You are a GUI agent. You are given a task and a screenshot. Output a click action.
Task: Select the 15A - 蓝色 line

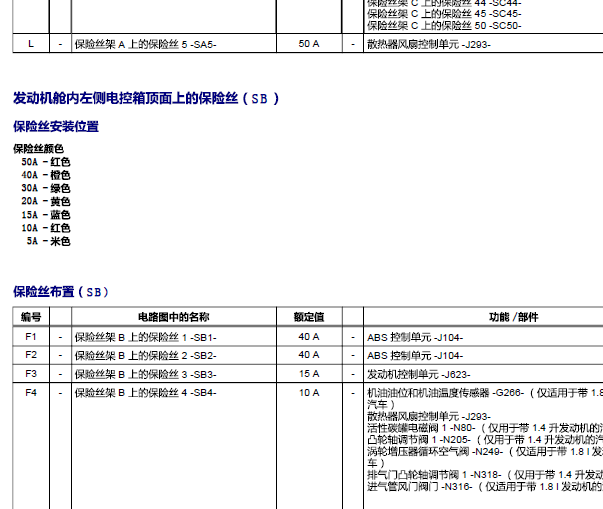[46, 215]
